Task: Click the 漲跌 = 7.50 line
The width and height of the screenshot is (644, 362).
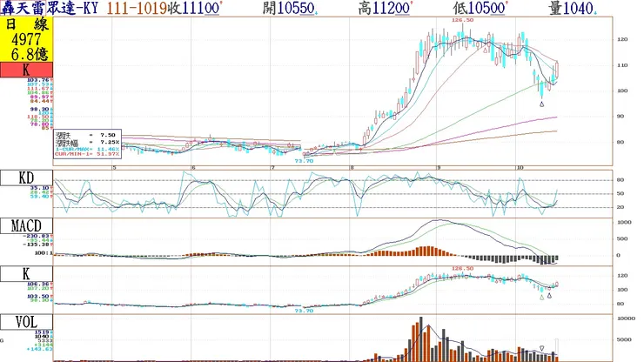Action: pos(86,135)
